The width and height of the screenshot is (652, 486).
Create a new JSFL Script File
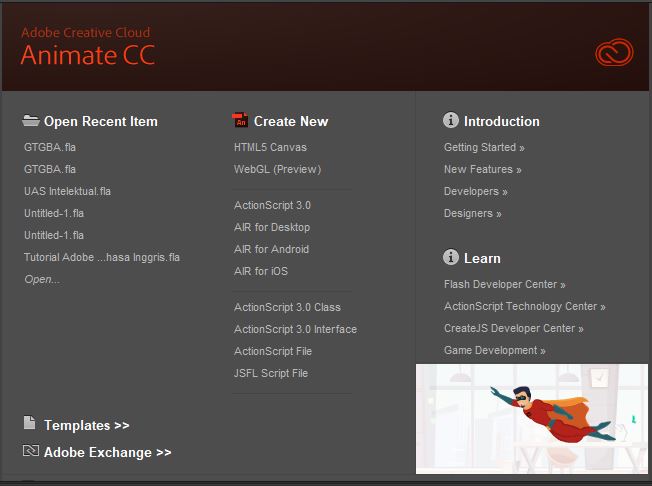271,373
